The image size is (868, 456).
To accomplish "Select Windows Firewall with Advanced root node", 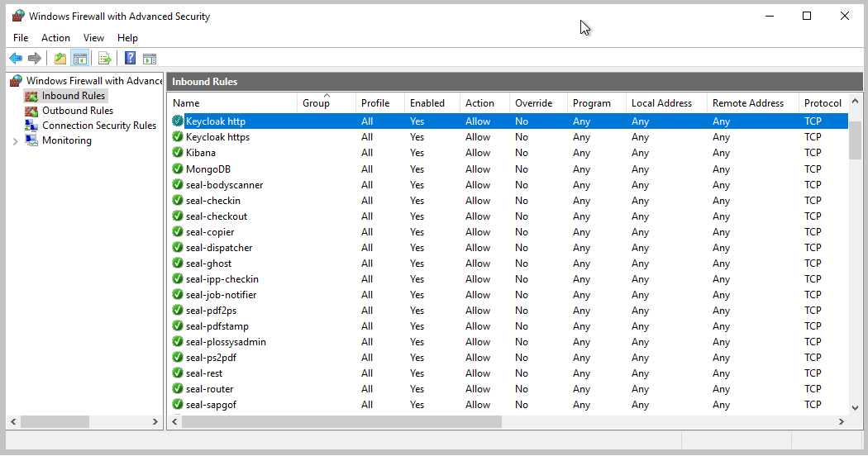I will pyautogui.click(x=94, y=81).
